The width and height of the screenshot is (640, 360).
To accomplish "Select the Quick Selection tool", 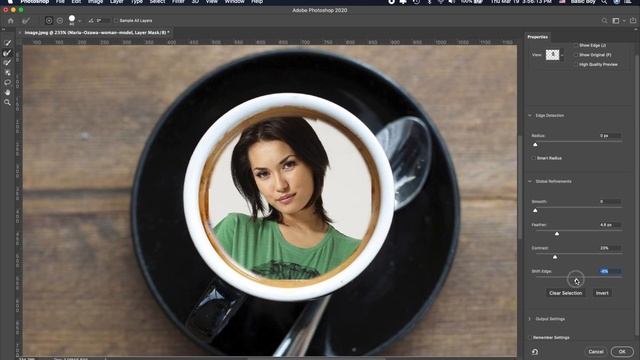I will point(7,43).
